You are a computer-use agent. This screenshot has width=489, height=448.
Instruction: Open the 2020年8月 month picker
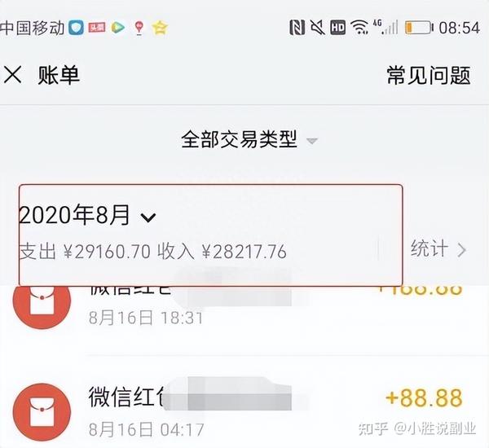[87, 215]
